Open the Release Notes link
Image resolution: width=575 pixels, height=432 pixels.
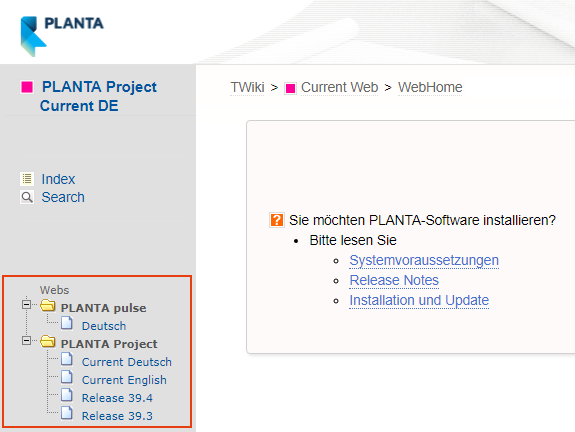394,280
